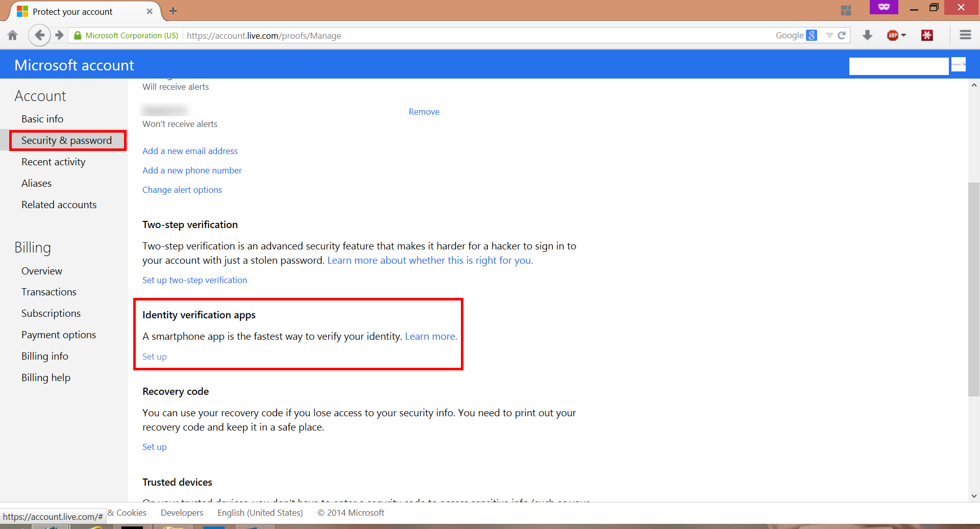Click Set up under Identity verification apps
This screenshot has width=980, height=529.
click(x=154, y=357)
